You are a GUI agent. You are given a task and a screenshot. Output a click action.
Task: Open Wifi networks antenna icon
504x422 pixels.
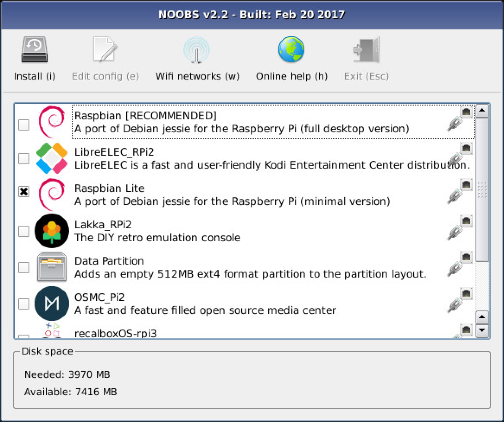pyautogui.click(x=196, y=50)
